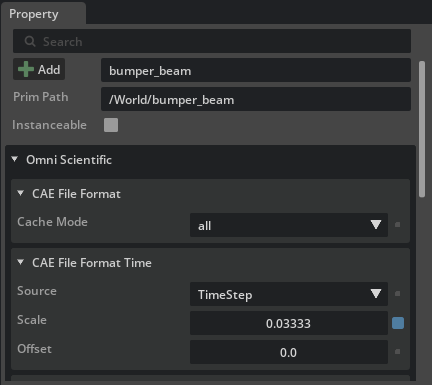This screenshot has height=385, width=432.
Task: Click the Offset reset marker
Action: [397, 352]
